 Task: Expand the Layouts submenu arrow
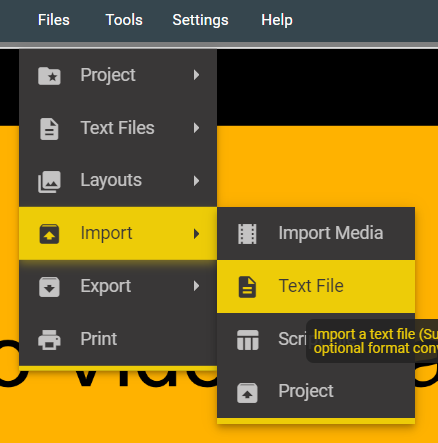[x=196, y=181]
